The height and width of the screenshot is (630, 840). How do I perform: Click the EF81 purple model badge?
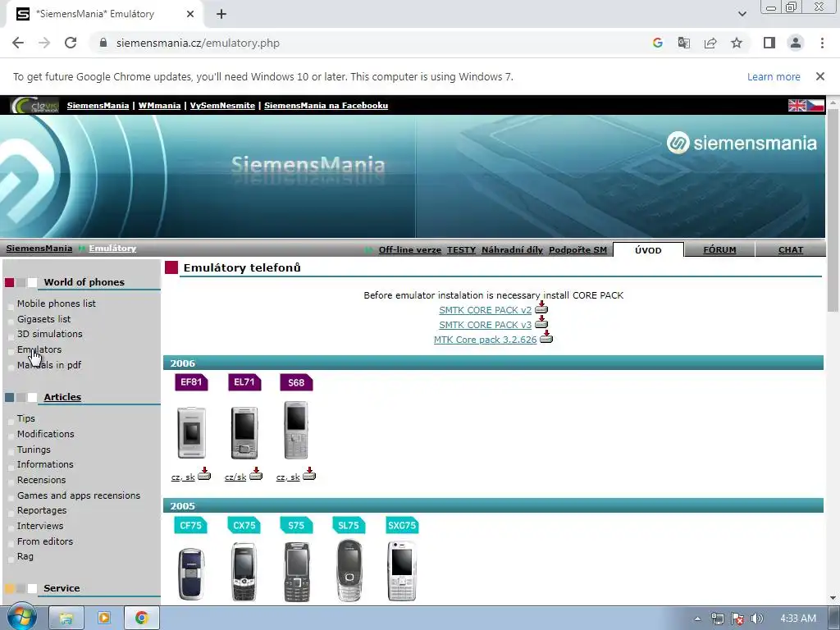pos(191,382)
